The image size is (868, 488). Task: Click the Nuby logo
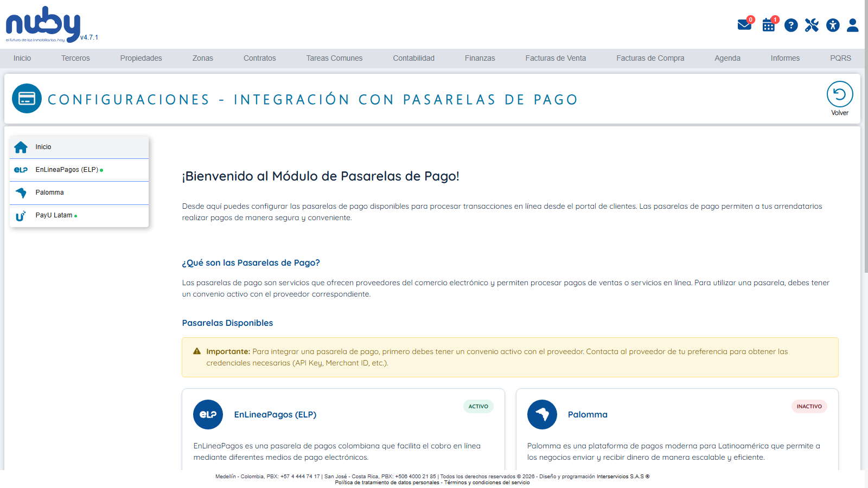pyautogui.click(x=43, y=24)
